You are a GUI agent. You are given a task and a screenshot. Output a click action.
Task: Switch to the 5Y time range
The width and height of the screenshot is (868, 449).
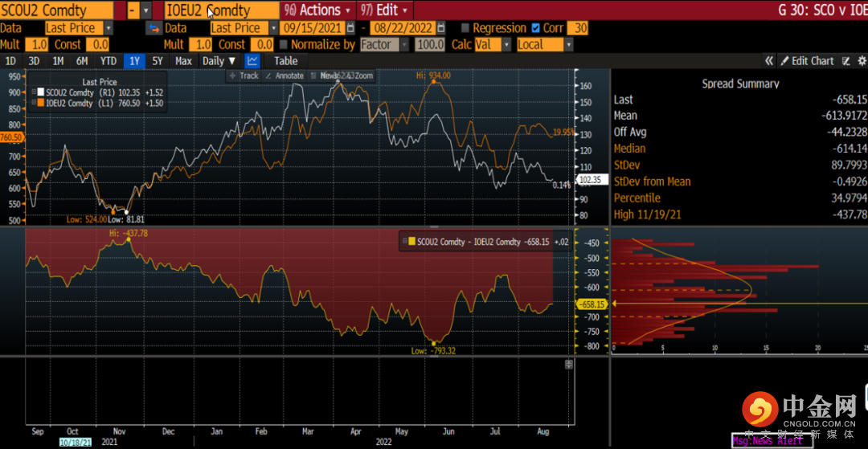[158, 61]
